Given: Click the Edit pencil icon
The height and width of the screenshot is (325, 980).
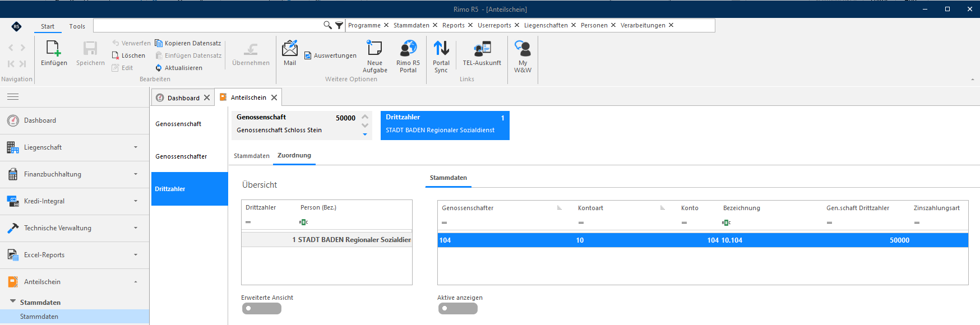Looking at the screenshot, I should coord(115,68).
